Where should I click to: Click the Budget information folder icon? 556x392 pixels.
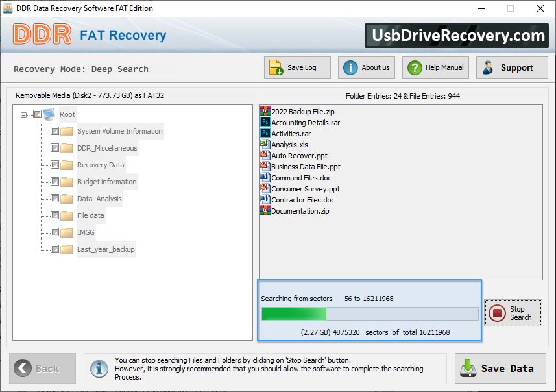tap(67, 182)
